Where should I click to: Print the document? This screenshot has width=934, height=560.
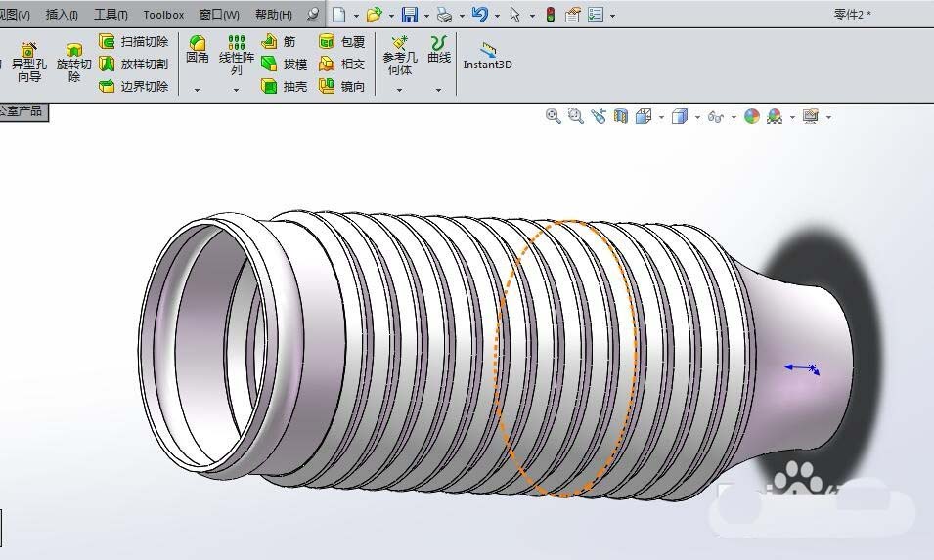click(444, 15)
